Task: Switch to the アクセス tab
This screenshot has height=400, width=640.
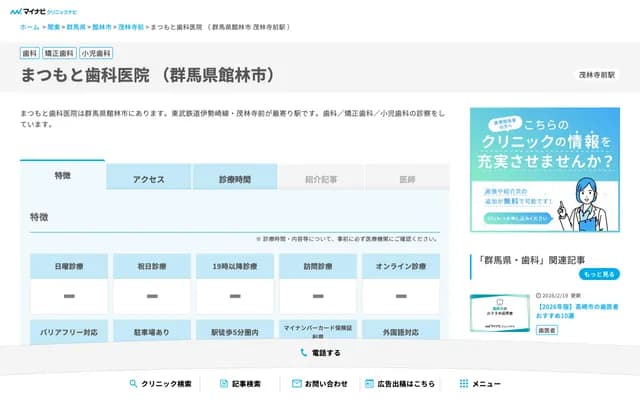Action: click(x=149, y=179)
